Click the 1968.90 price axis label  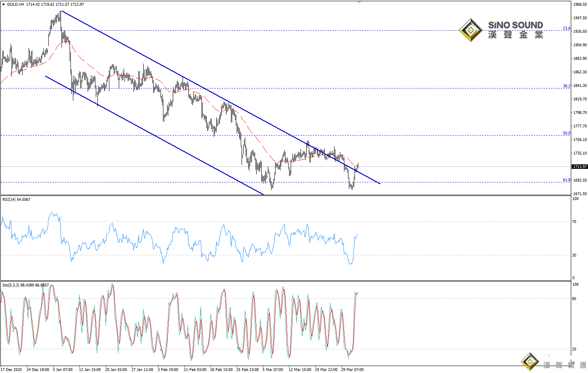[x=579, y=5]
